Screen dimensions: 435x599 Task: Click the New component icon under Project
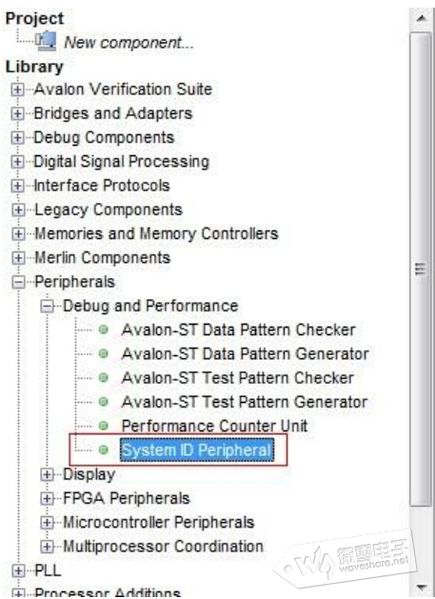click(x=46, y=41)
